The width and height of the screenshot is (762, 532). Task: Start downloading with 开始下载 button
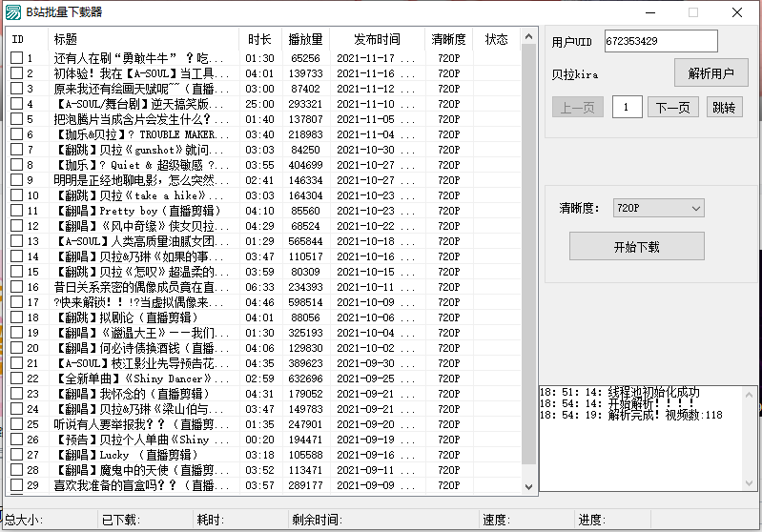pos(636,246)
